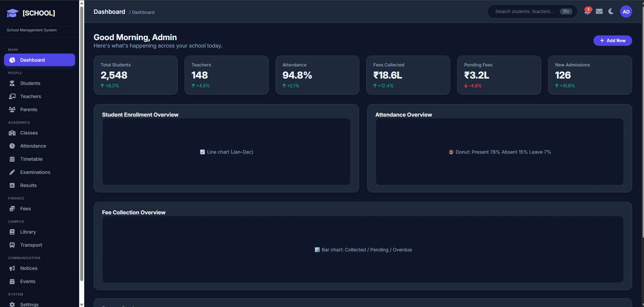Click the Attendance clock icon

coord(12,146)
